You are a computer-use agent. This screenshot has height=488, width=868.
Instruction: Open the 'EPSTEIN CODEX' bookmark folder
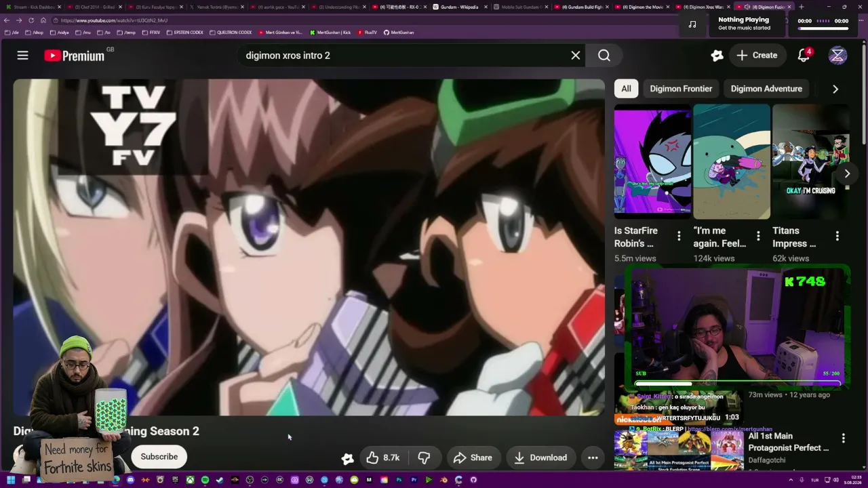[184, 33]
